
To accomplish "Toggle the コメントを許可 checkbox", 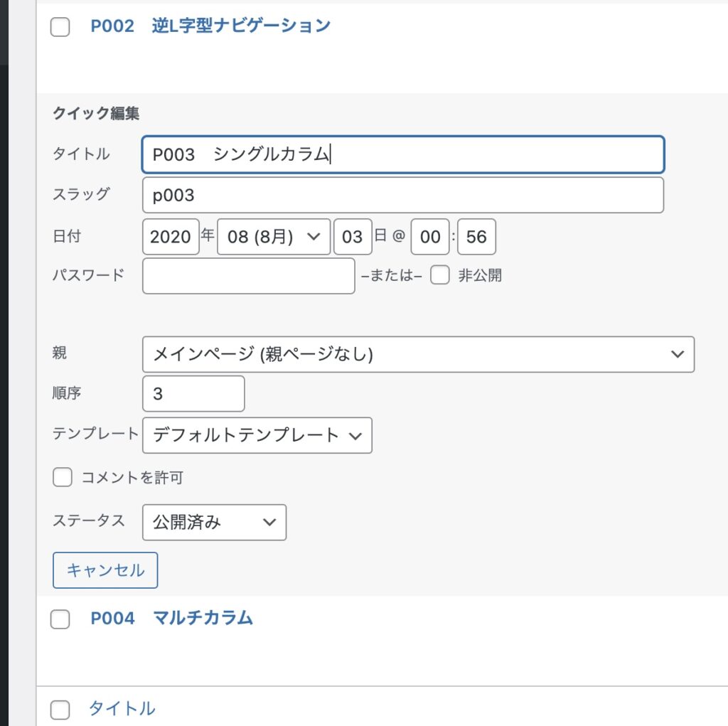I will [63, 478].
